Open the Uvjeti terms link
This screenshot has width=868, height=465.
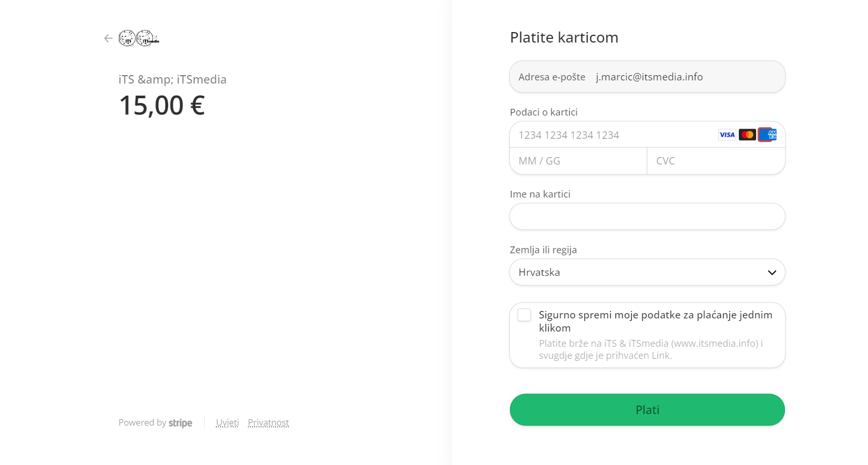(x=227, y=423)
